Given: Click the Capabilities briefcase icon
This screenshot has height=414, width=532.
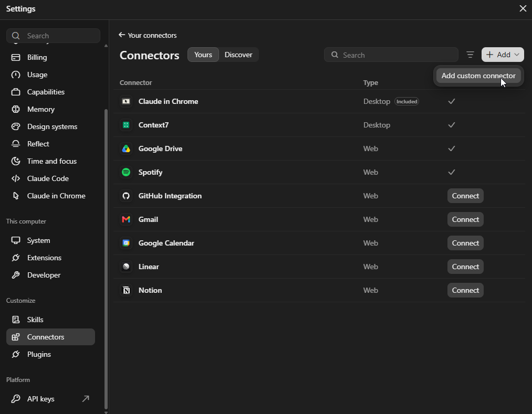Looking at the screenshot, I should (16, 92).
